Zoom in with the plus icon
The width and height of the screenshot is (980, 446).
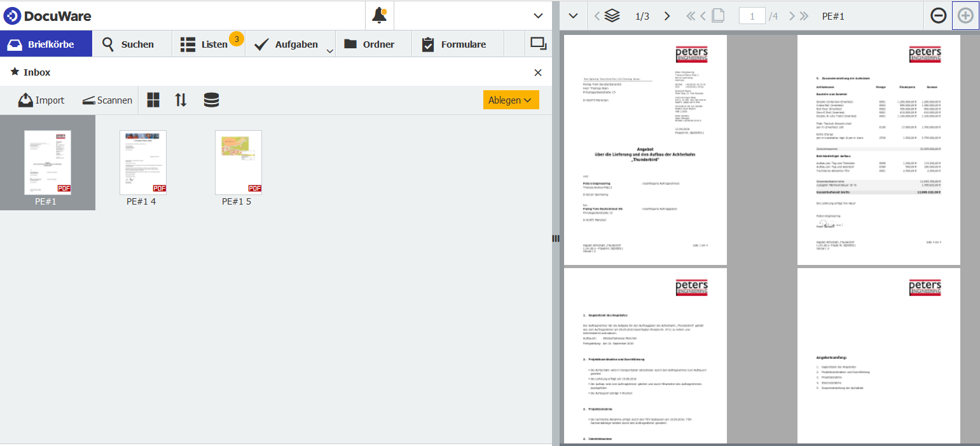coord(965,16)
